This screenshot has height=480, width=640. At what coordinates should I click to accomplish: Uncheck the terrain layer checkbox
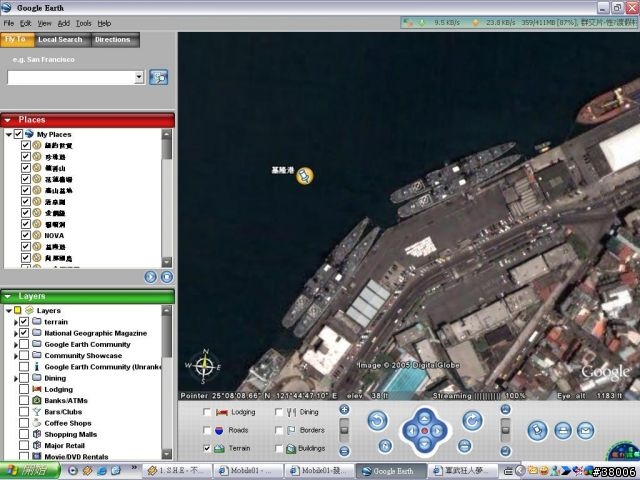pos(24,322)
